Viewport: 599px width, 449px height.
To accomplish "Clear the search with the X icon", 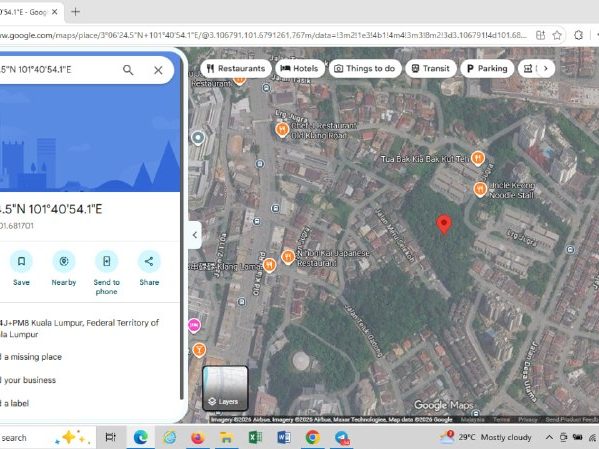I will 158,70.
